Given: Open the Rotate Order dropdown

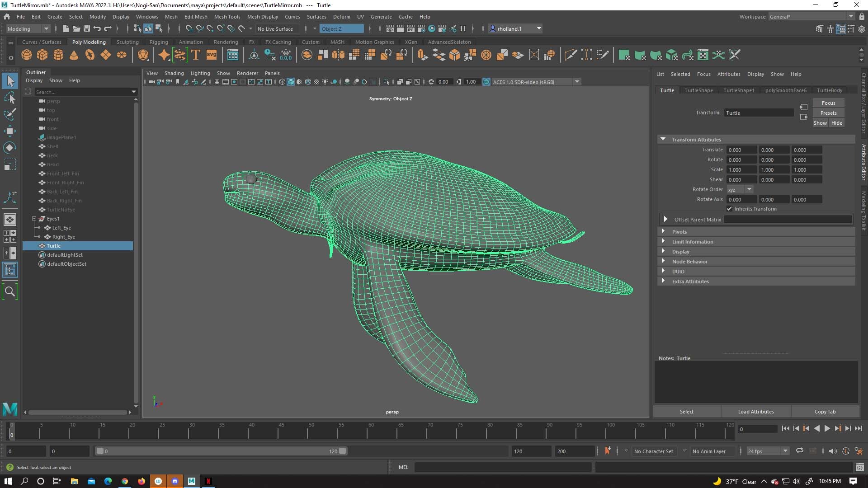Looking at the screenshot, I should coord(750,189).
